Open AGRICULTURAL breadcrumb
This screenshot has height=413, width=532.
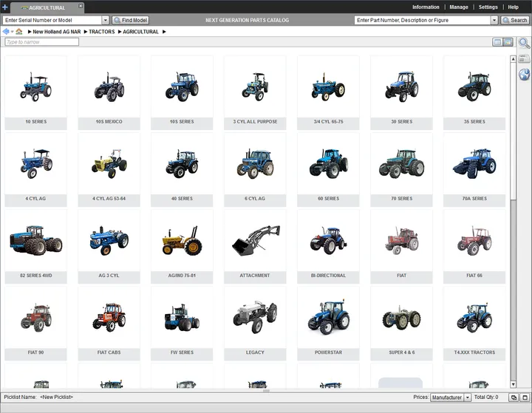pos(140,32)
